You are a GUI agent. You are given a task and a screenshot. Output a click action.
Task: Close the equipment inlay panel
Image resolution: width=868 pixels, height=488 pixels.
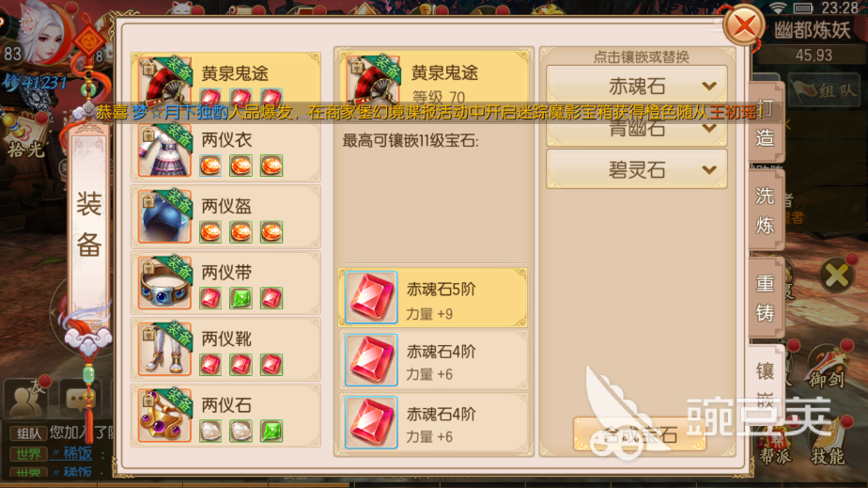click(x=744, y=25)
